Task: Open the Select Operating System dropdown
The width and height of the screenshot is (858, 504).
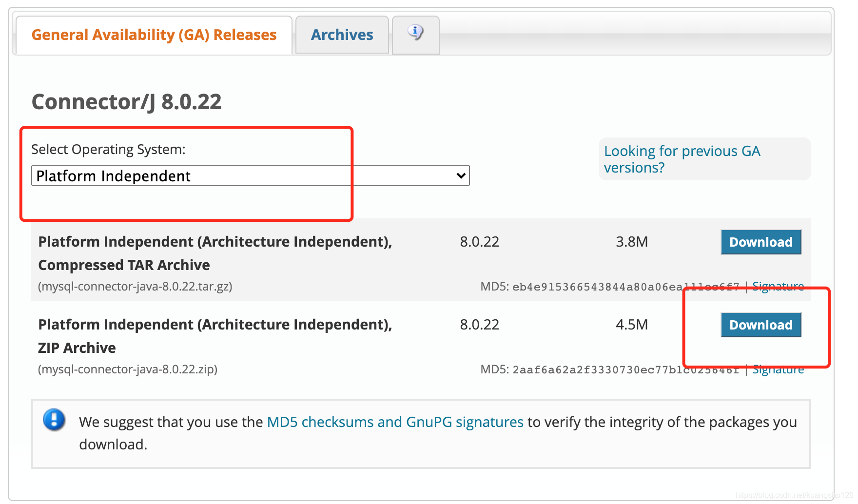Action: pos(250,175)
